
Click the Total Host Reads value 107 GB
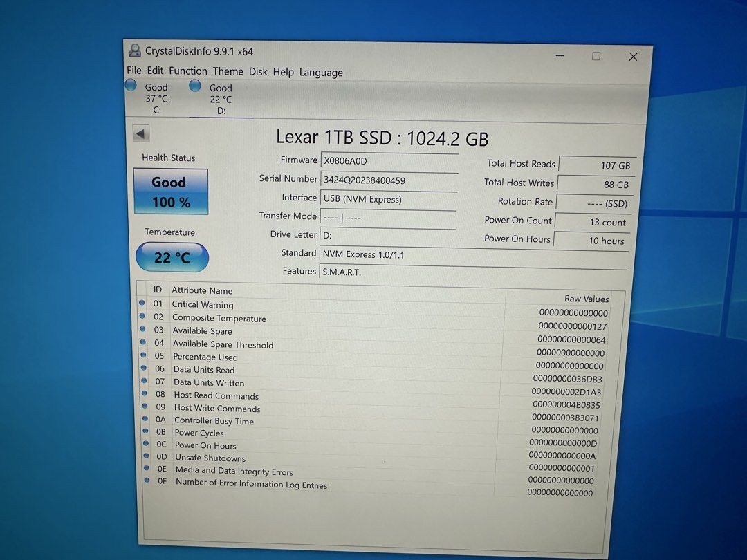tap(598, 165)
